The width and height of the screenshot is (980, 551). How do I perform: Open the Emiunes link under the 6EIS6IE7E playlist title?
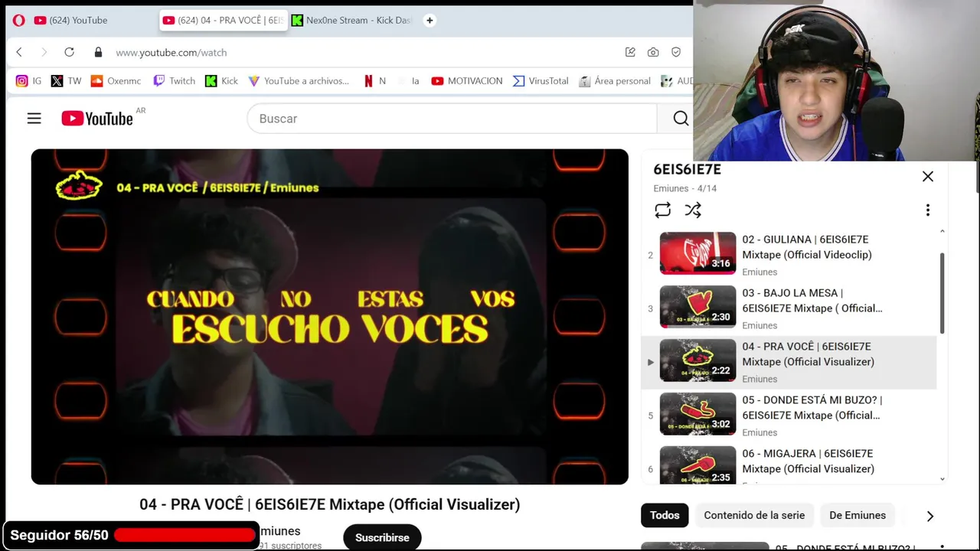(x=671, y=188)
